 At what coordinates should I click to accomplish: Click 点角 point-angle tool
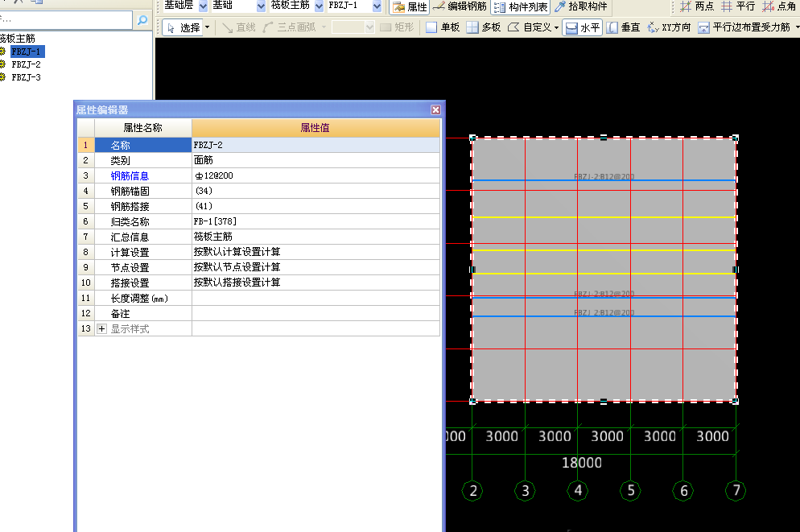[779, 6]
